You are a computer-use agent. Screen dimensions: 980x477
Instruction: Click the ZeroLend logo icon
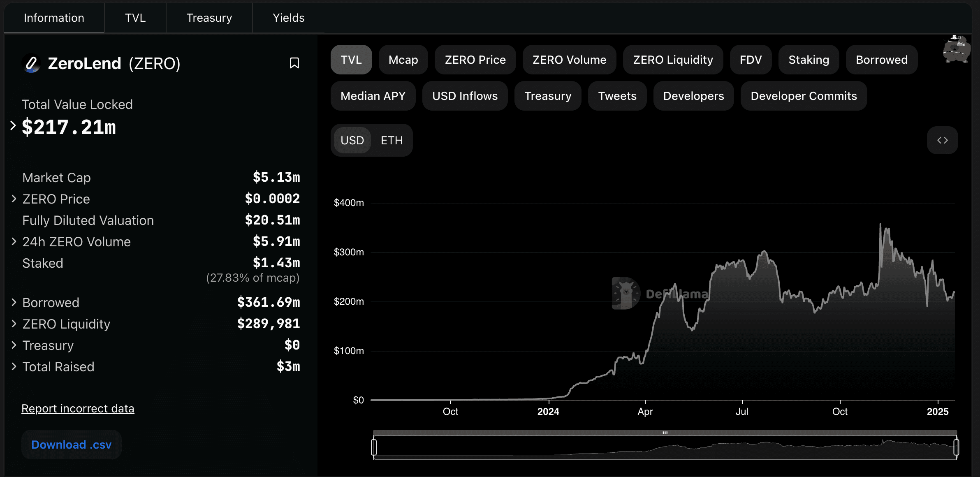(x=31, y=63)
